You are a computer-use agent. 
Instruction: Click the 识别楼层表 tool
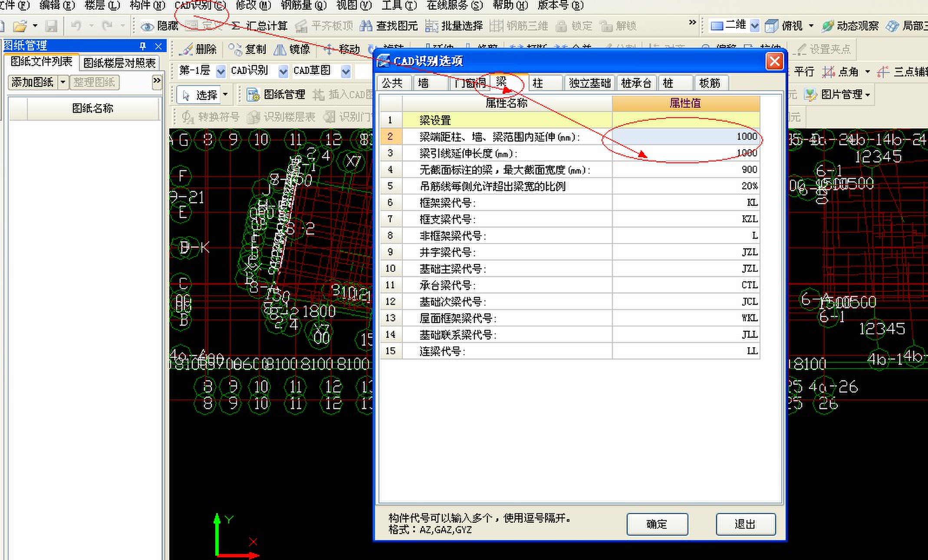(281, 117)
